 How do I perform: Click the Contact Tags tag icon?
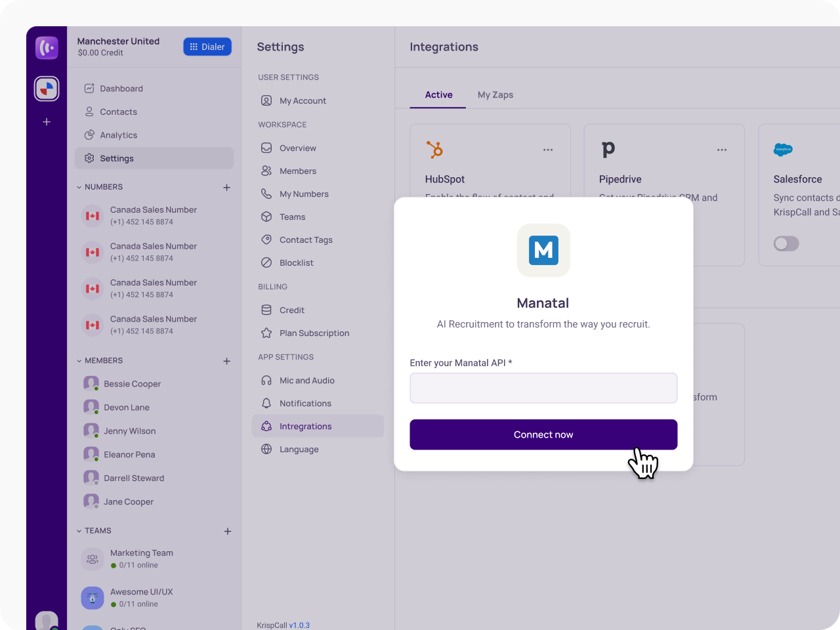pos(266,240)
